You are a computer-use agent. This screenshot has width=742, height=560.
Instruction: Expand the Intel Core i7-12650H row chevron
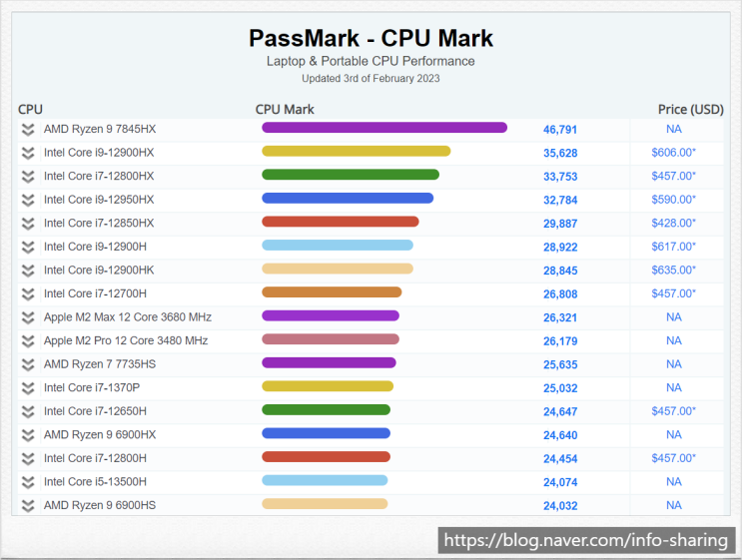28,411
